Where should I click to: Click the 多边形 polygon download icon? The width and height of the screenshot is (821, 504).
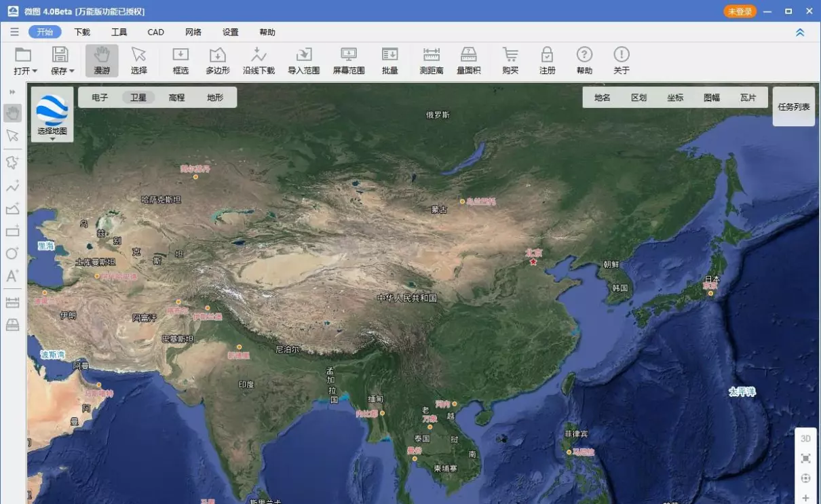tap(218, 60)
